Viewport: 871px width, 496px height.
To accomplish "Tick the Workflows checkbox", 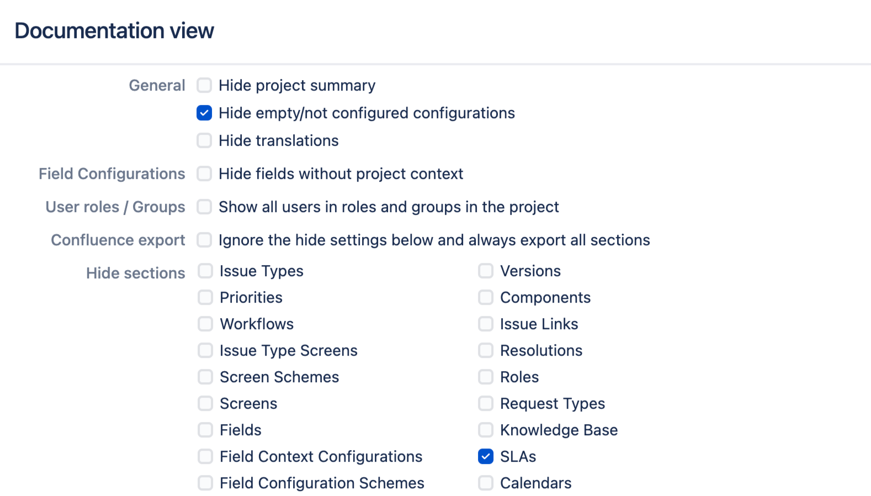I will coord(205,324).
